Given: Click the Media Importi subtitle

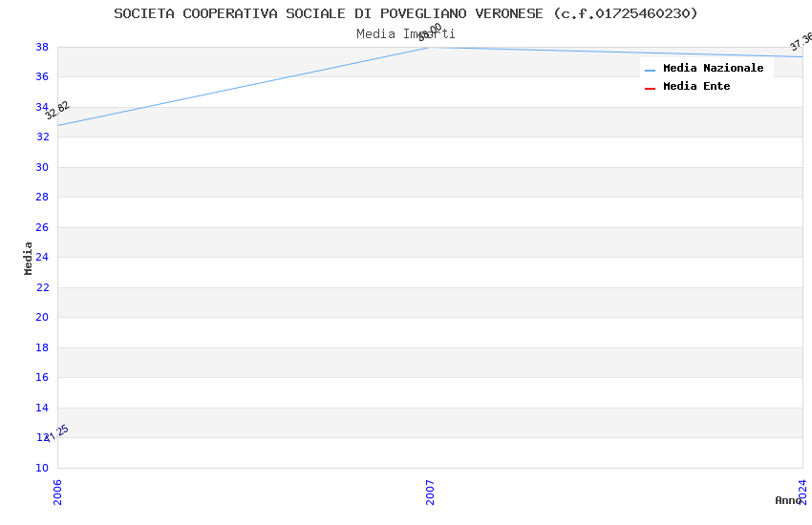Looking at the screenshot, I should (405, 33).
